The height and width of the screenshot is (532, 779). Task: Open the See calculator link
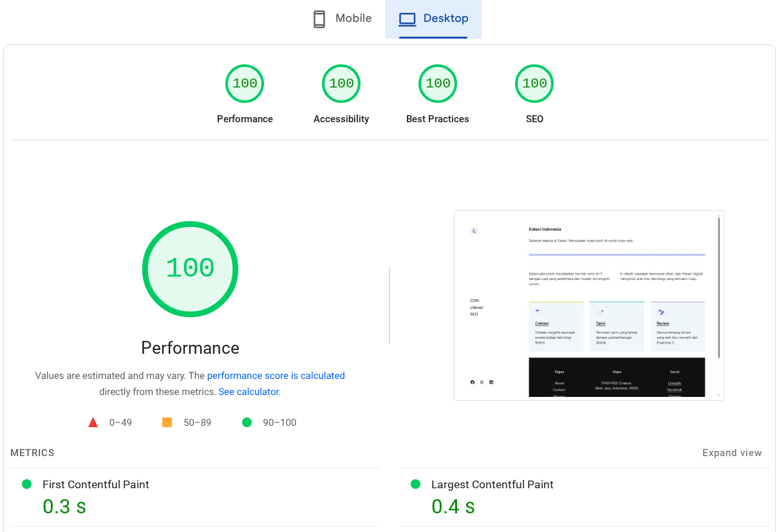pos(249,391)
